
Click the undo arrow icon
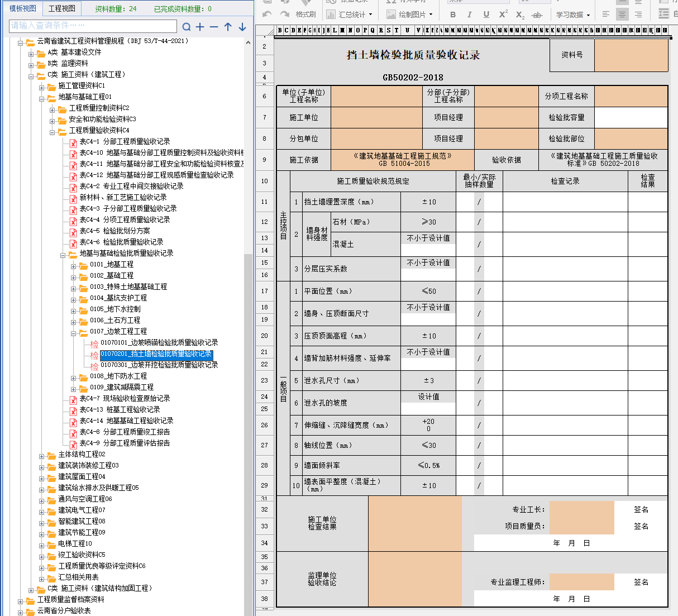(268, 14)
